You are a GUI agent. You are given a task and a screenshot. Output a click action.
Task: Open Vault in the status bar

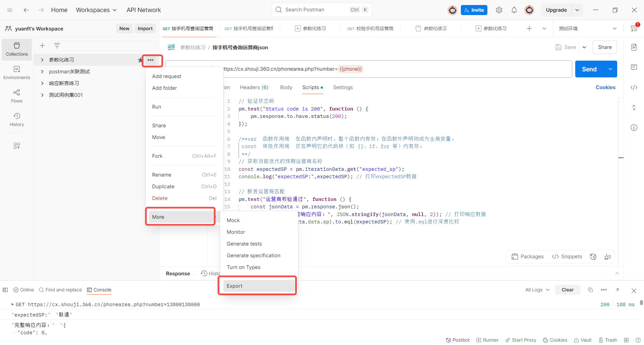point(583,340)
